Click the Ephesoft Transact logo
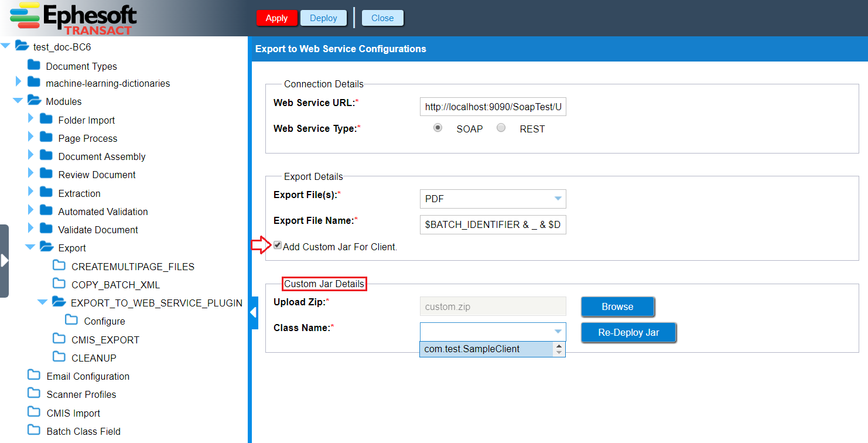This screenshot has width=868, height=443. point(74,18)
